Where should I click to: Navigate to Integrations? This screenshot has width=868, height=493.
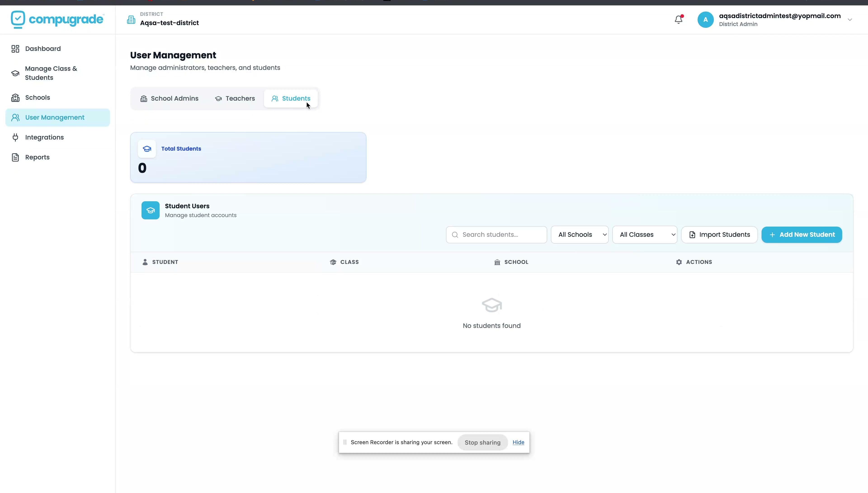pyautogui.click(x=58, y=137)
